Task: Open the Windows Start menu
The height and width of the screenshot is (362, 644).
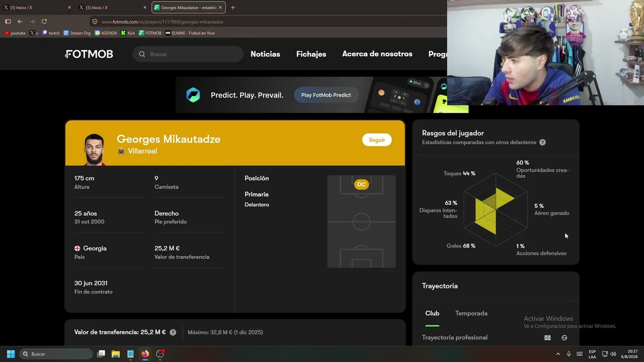Action: (11, 354)
